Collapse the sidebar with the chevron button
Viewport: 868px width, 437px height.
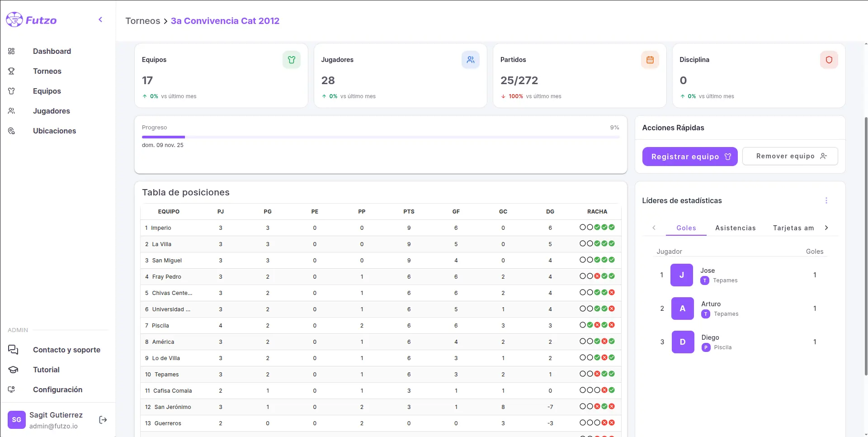point(100,19)
